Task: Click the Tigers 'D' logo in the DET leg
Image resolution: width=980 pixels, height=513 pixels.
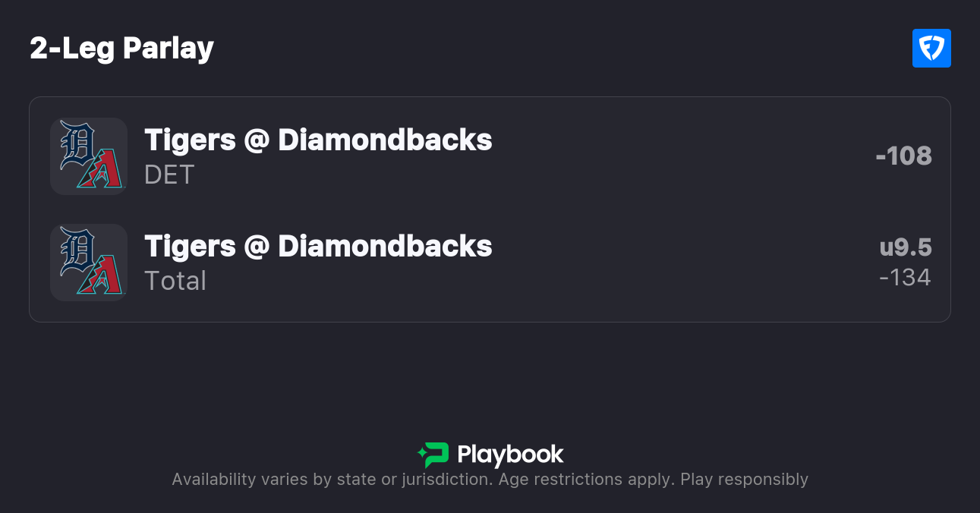Action: (x=75, y=143)
